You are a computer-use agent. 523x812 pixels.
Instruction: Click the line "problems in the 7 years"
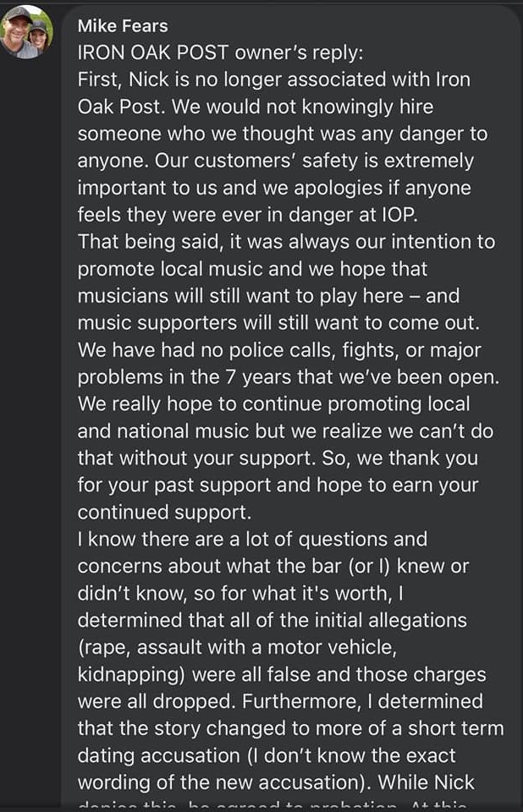point(289,377)
